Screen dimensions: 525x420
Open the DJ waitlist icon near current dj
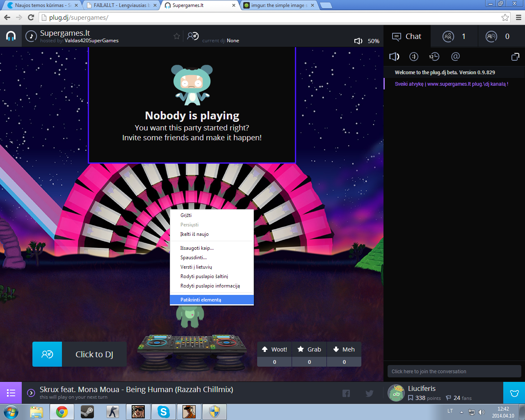[x=193, y=36]
